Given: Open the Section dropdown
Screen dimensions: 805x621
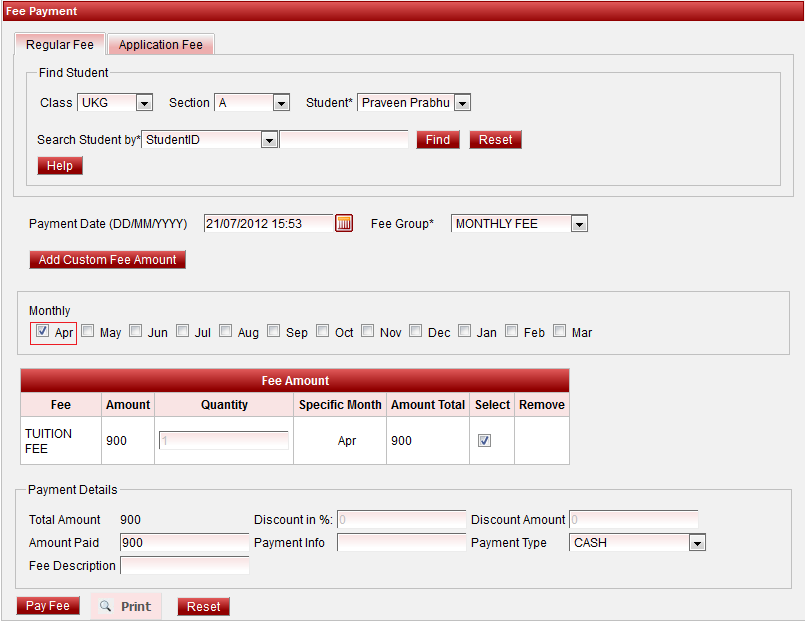Looking at the screenshot, I should coord(281,103).
